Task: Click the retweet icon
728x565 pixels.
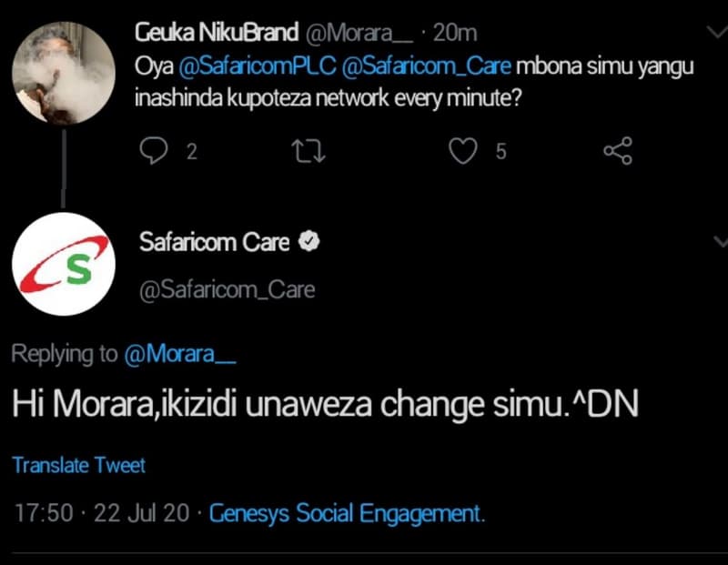Action: [309, 152]
